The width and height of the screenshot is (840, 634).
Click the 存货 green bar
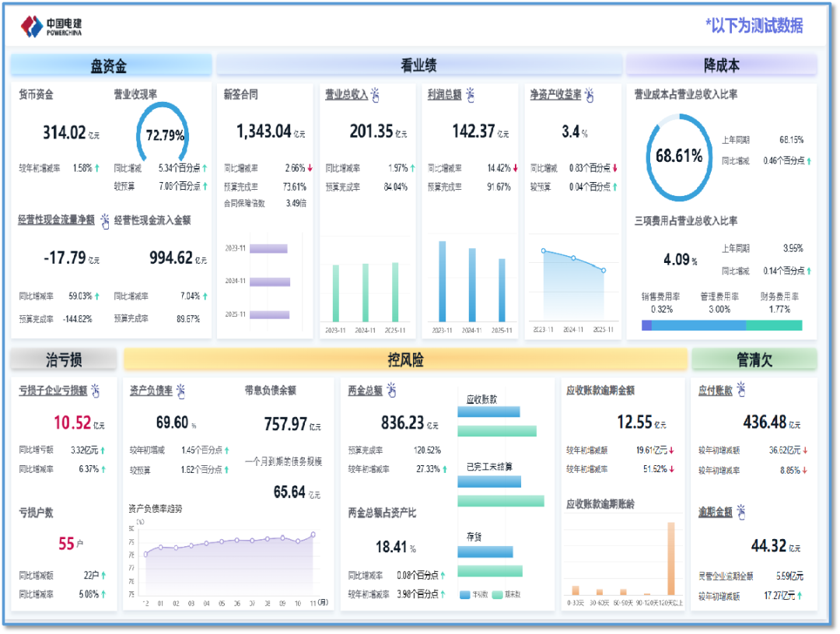tap(490, 571)
